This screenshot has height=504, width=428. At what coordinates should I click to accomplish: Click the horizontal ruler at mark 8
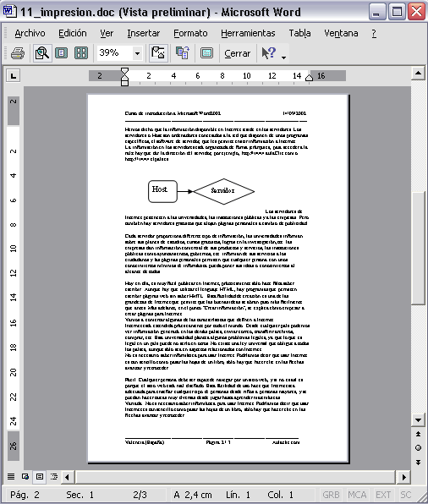[x=222, y=76]
